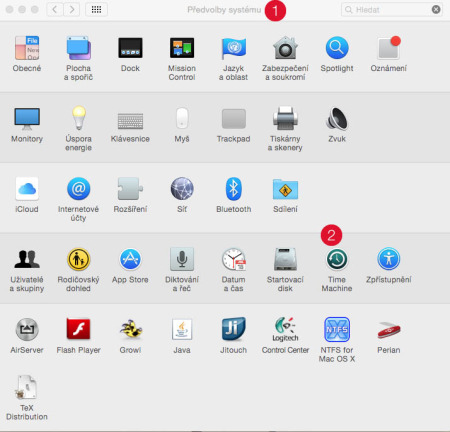Focus the Hledat search field
Image resolution: width=450 pixels, height=432 pixels.
pos(392,10)
